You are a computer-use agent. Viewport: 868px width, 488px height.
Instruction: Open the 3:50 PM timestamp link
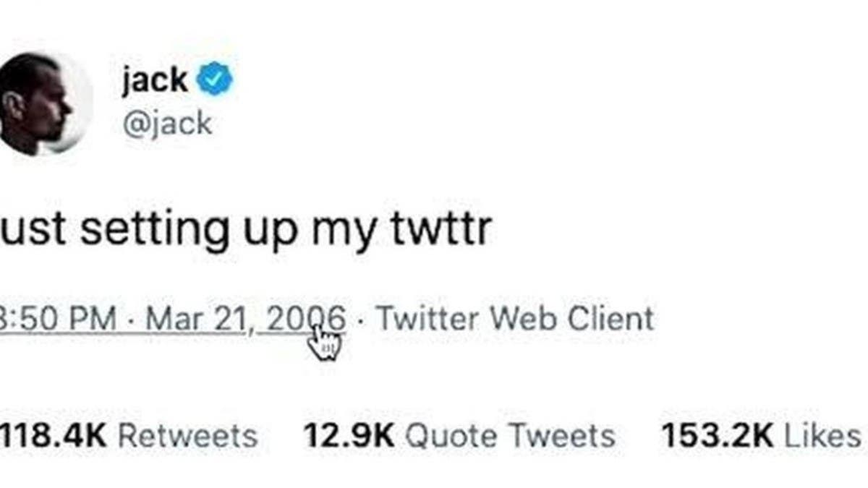click(58, 319)
